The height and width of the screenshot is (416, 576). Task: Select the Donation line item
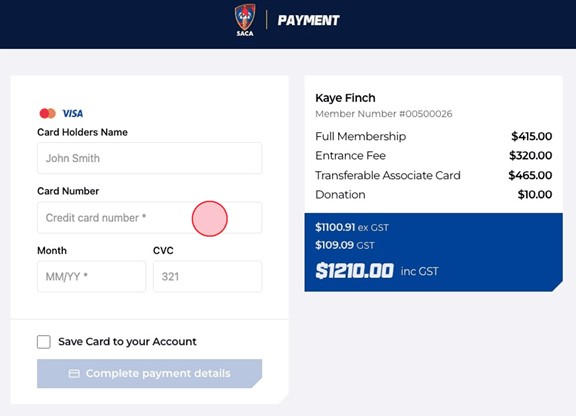pyautogui.click(x=433, y=194)
